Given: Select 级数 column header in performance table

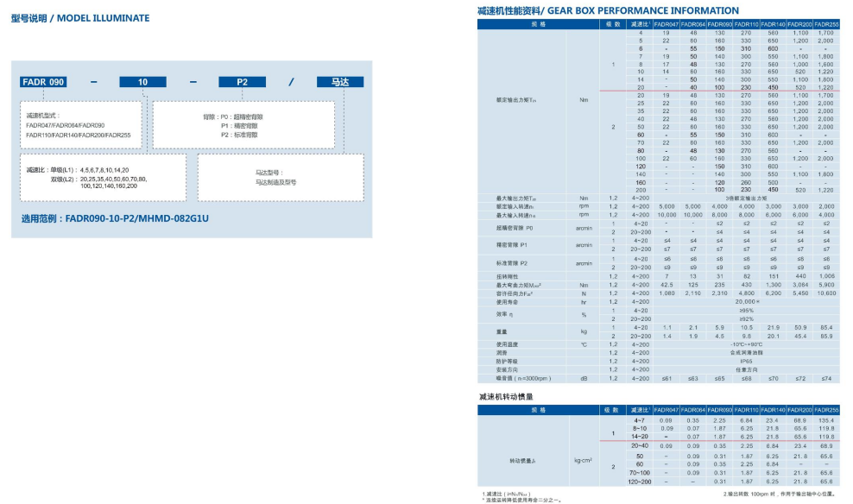Looking at the screenshot, I should click(x=613, y=24).
